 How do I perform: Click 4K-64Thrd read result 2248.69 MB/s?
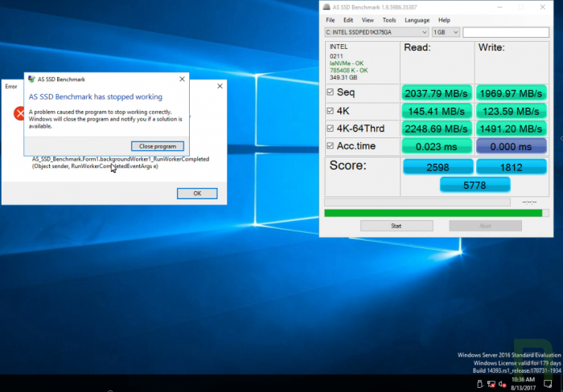[436, 129]
